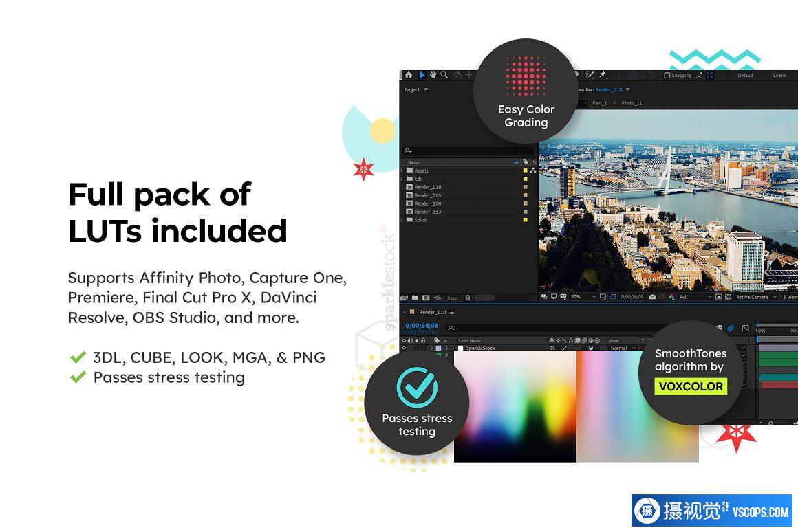
Task: Enable the Snapping checkbox
Action: point(667,76)
